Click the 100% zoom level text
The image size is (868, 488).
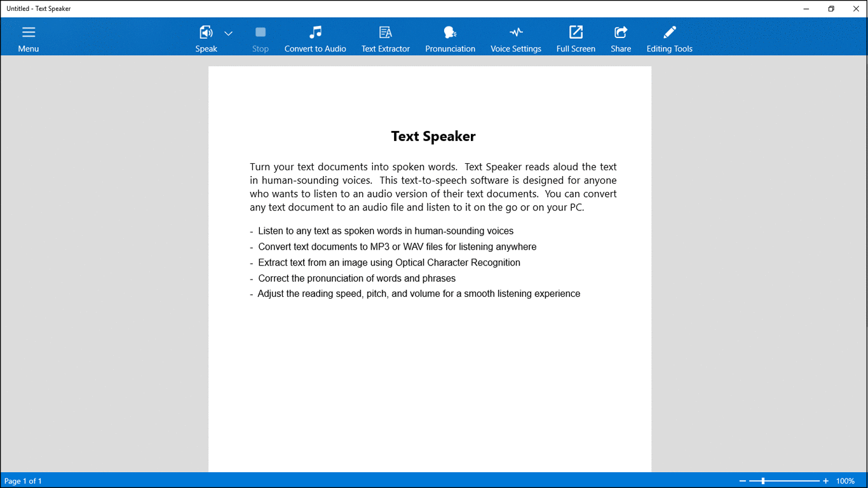click(845, 481)
